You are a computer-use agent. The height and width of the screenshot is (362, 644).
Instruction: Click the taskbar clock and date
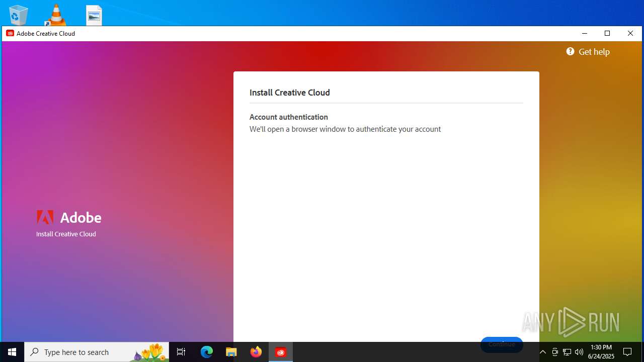[601, 352]
